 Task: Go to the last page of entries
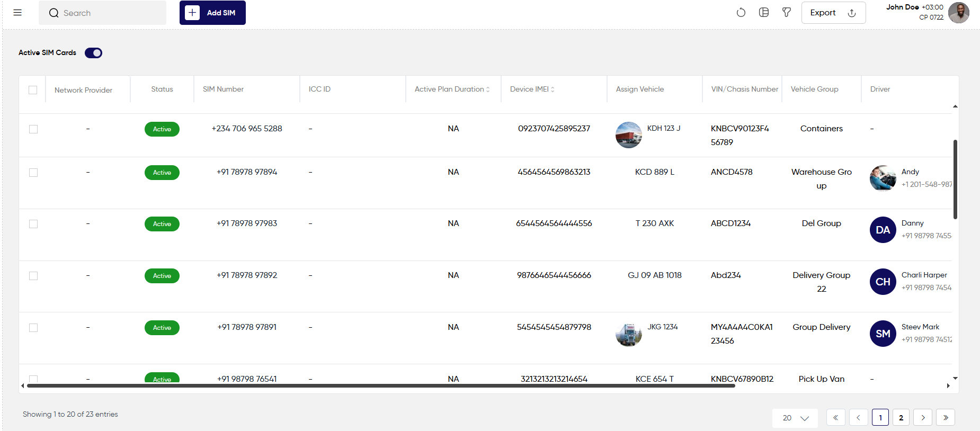[946, 418]
